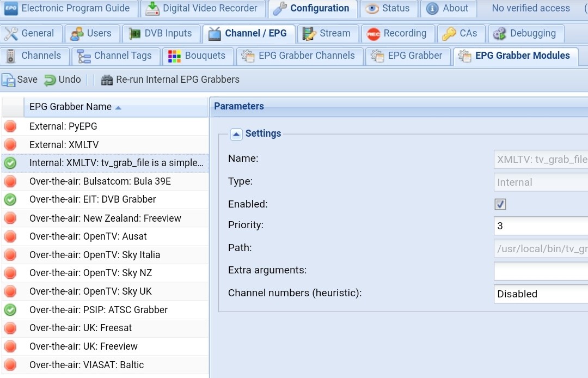Open the Recording tab

[397, 33]
